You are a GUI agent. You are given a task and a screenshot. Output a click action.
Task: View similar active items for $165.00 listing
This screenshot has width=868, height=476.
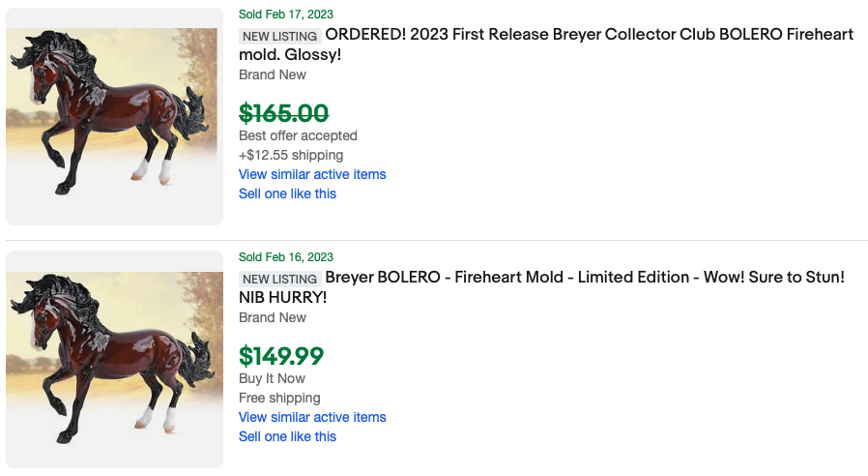312,174
